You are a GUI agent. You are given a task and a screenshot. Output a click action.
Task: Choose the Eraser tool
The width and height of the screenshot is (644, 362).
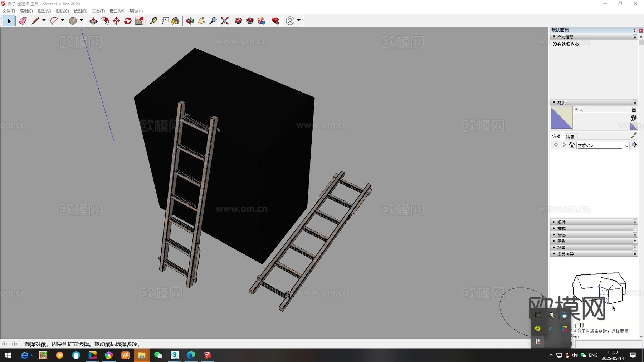pos(23,21)
